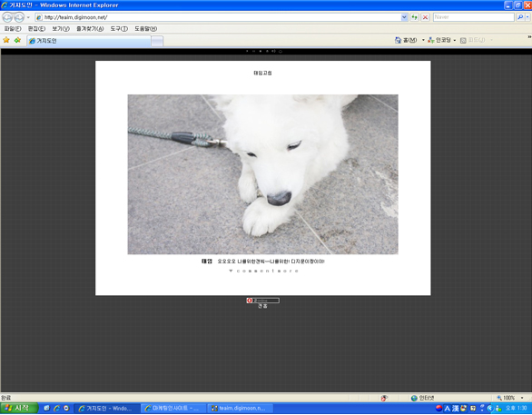Toggle the A input mode IME indicator
The image size is (532, 415).
[448, 409]
